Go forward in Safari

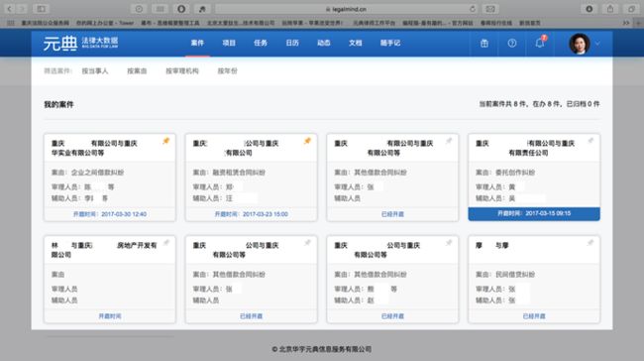pos(22,9)
